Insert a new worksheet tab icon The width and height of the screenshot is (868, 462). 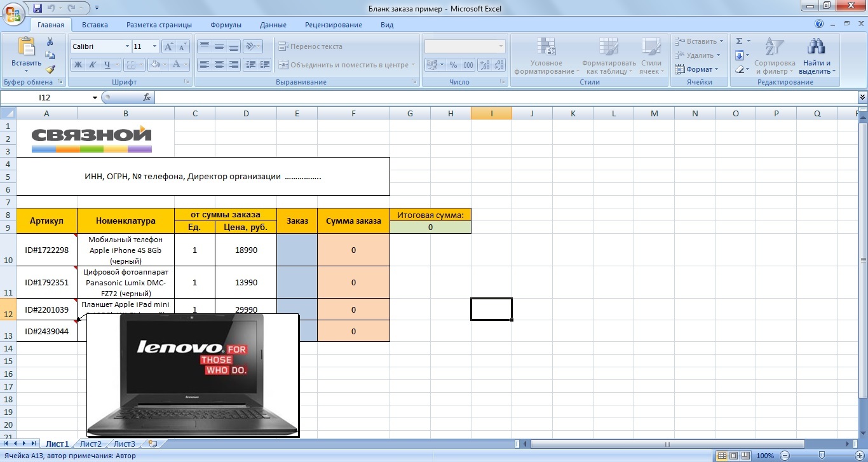pos(153,444)
